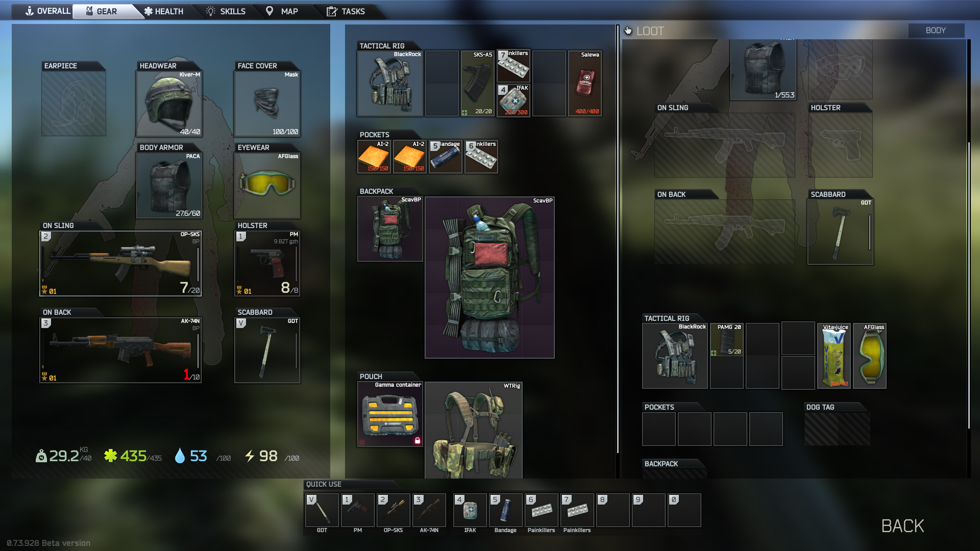Select the Bandage in pockets
Image resolution: width=980 pixels, height=551 pixels.
pos(446,157)
